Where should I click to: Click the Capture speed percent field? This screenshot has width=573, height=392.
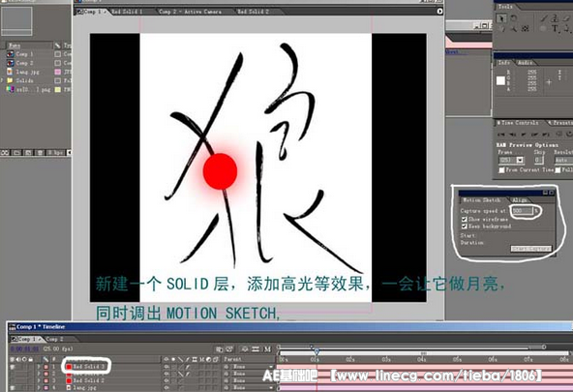point(523,211)
